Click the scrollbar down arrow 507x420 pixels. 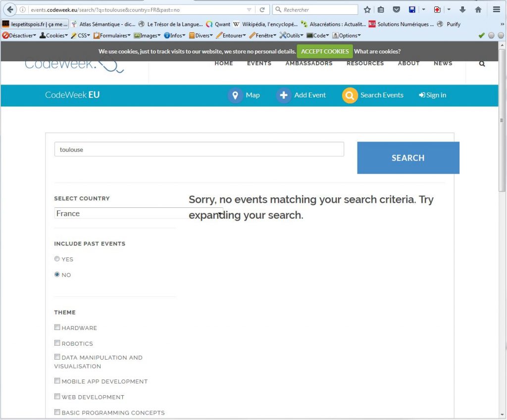coord(502,415)
